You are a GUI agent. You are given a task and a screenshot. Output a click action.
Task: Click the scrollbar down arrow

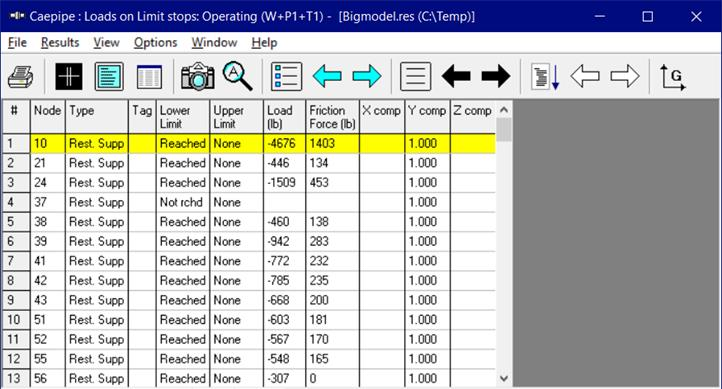504,378
